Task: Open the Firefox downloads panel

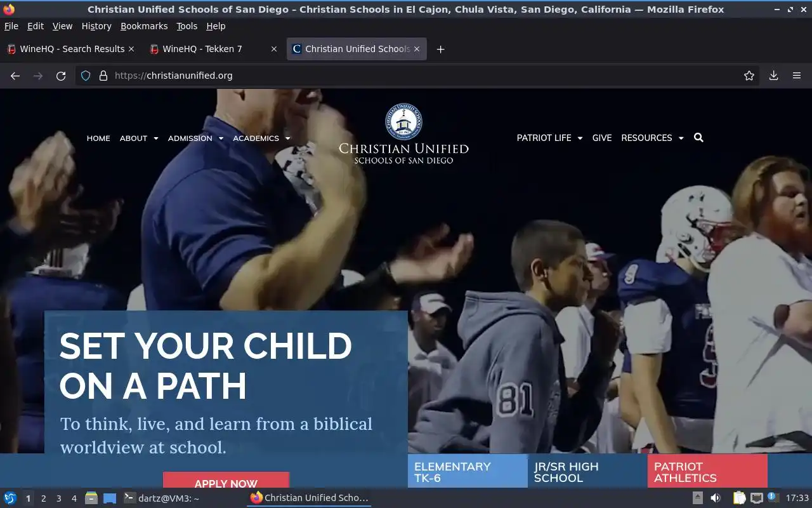Action: coord(774,76)
